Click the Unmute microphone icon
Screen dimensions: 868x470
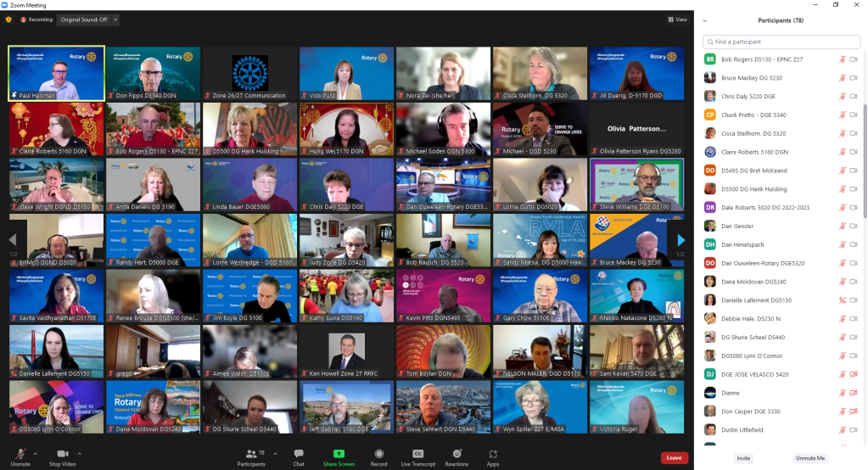coord(20,453)
